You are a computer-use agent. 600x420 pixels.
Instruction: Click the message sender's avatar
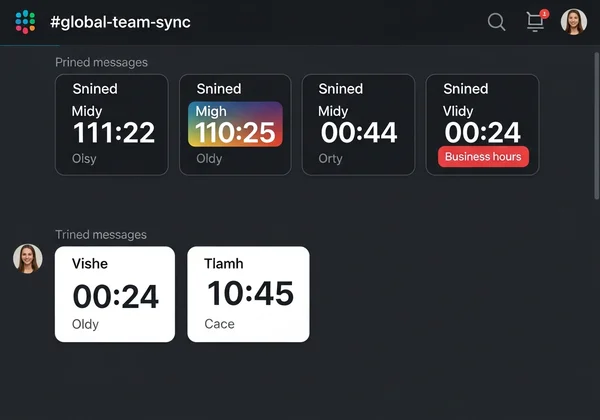click(x=28, y=259)
